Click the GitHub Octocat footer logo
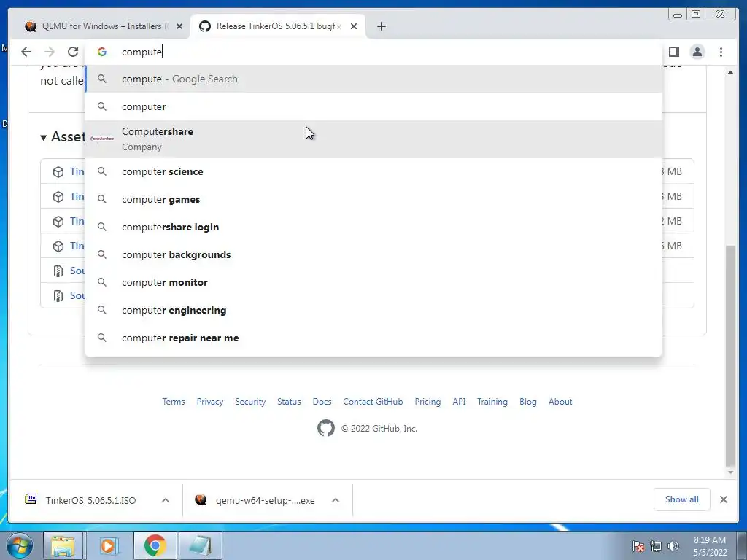 click(x=326, y=428)
